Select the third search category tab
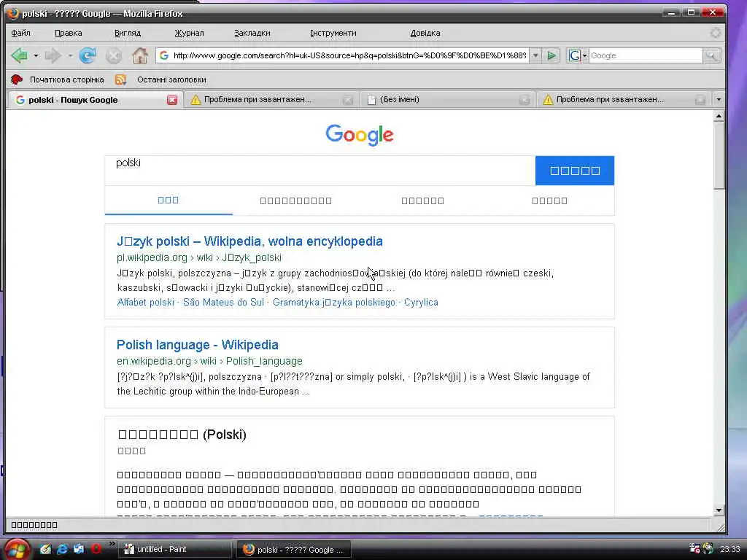The height and width of the screenshot is (560, 747). pyautogui.click(x=422, y=201)
